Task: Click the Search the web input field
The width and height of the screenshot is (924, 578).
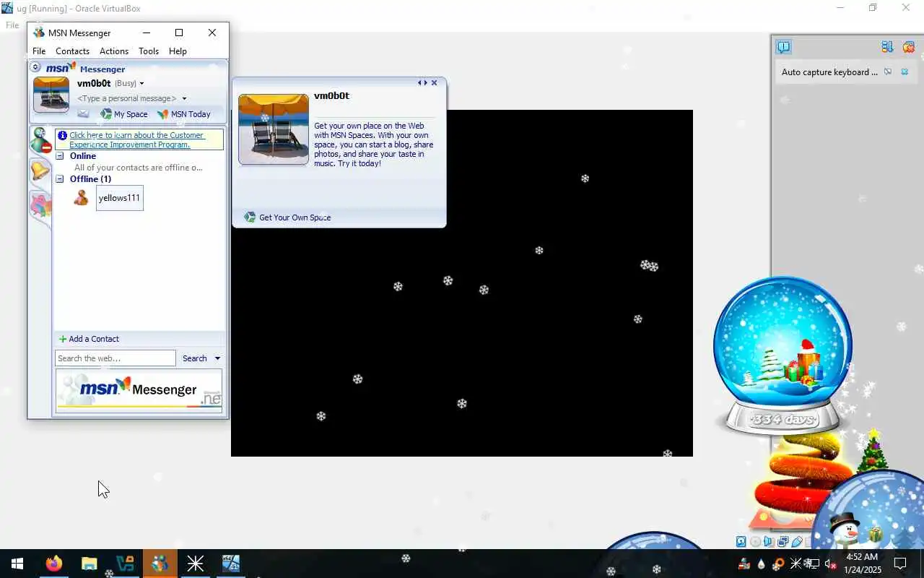Action: (115, 358)
